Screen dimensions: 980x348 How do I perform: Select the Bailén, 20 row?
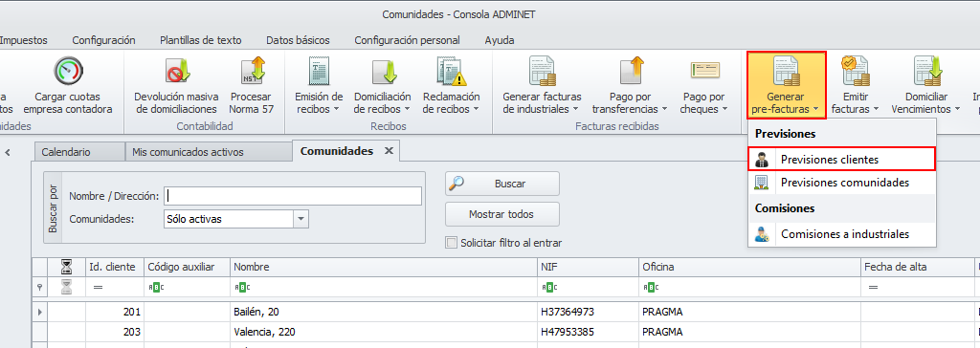coord(506,311)
